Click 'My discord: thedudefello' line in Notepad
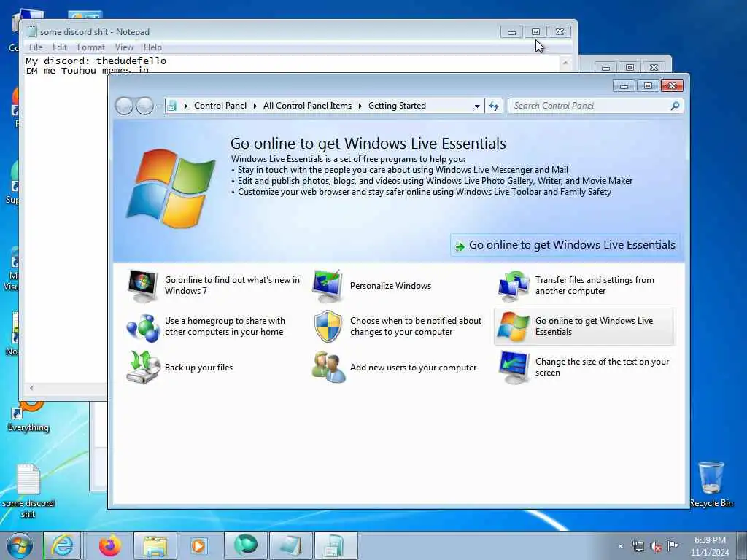 click(96, 61)
